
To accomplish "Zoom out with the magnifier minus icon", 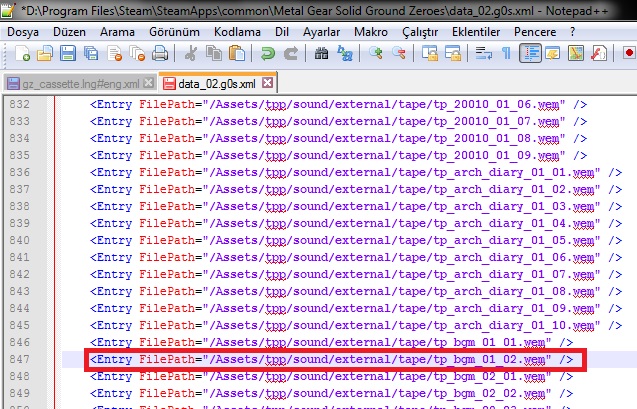I will click(x=399, y=53).
